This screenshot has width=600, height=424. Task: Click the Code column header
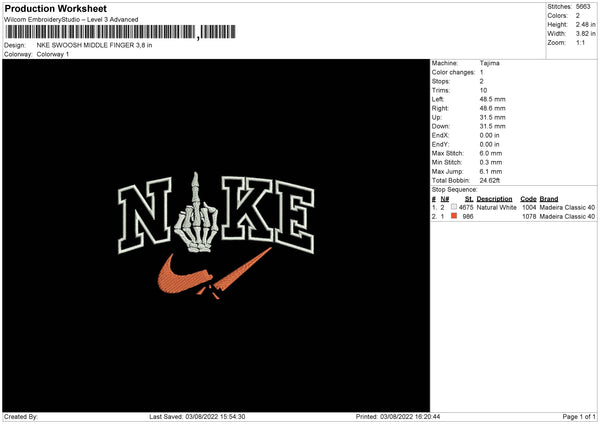pyautogui.click(x=528, y=199)
